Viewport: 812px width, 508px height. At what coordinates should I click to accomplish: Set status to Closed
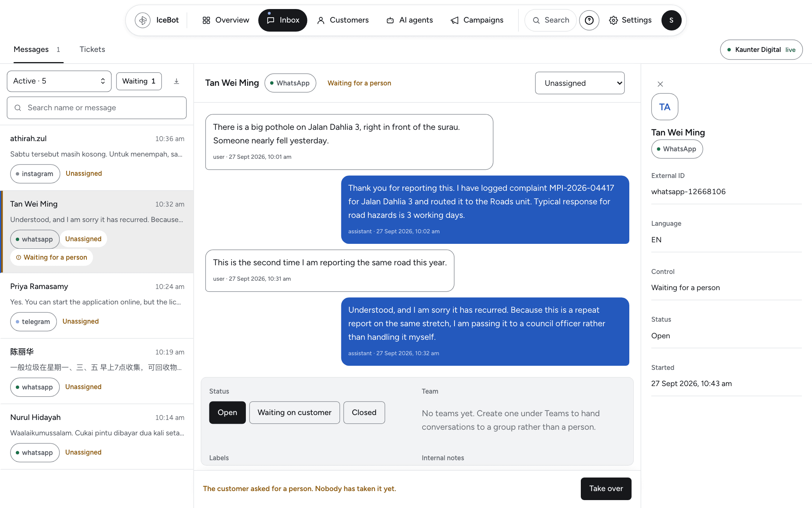[364, 412]
